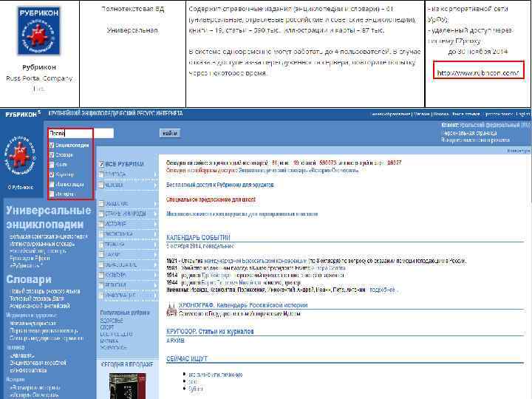Click the РУБРИКОН title in the top bar

[21, 115]
